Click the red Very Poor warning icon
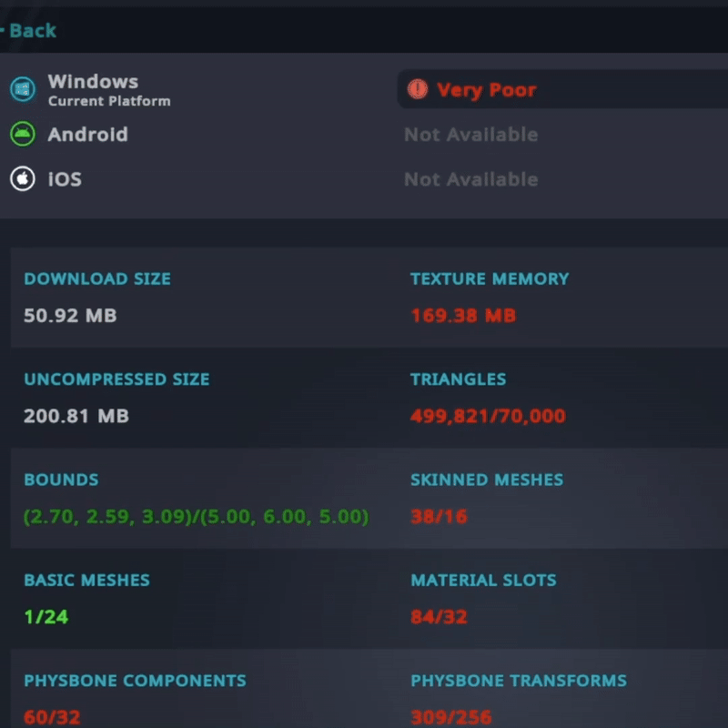The image size is (728, 728). (418, 89)
